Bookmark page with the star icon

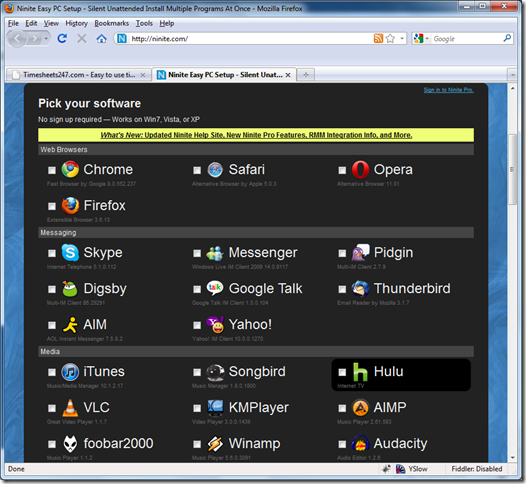(x=390, y=39)
